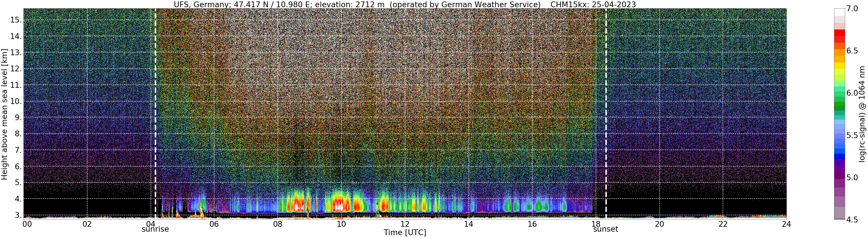Click the dashed sunset marker line
This screenshot has height=238, width=868.
pos(606,114)
